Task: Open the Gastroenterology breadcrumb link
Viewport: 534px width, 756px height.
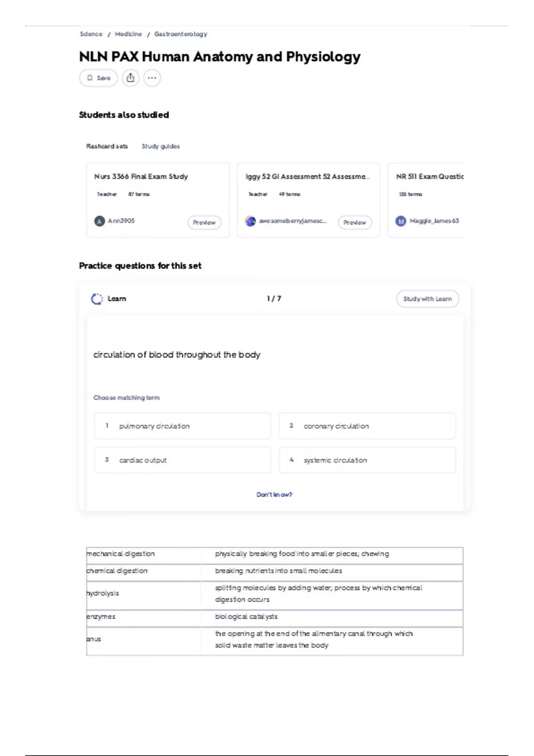Action: coord(181,34)
